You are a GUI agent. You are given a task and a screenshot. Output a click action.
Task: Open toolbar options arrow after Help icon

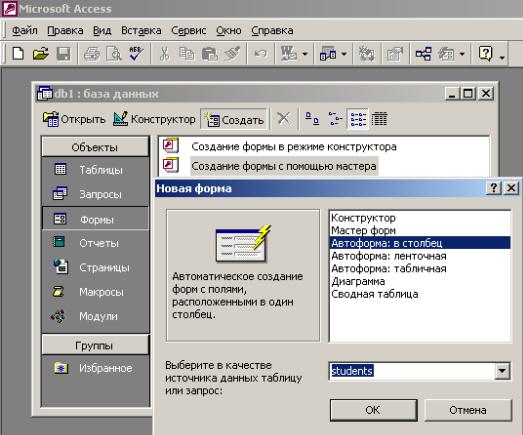coord(502,57)
